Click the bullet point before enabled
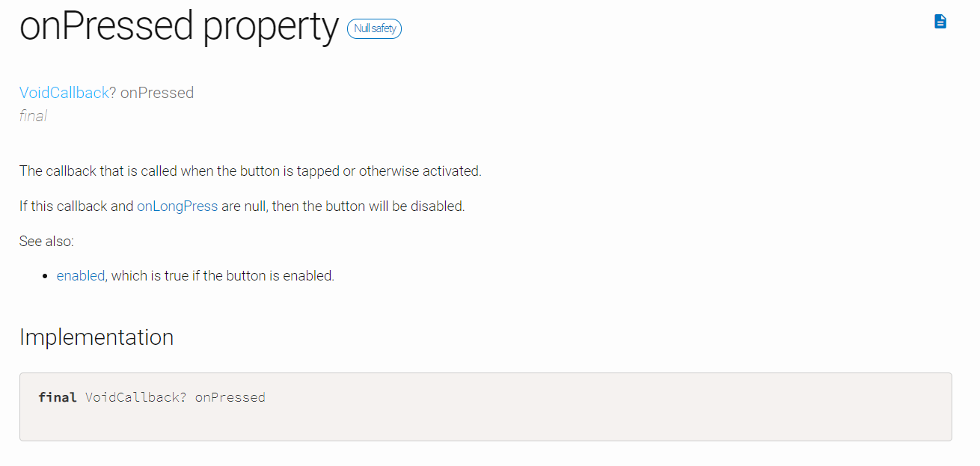Image resolution: width=980 pixels, height=466 pixels. pyautogui.click(x=46, y=276)
